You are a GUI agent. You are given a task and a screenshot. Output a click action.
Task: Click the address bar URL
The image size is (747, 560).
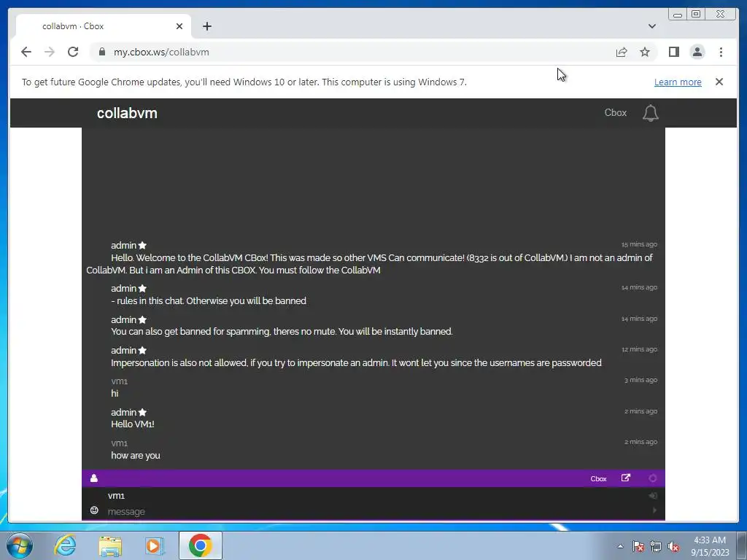161,52
